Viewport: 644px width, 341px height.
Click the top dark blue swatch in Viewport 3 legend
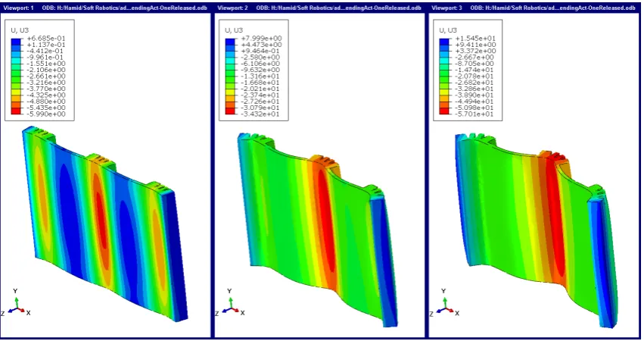click(444, 42)
